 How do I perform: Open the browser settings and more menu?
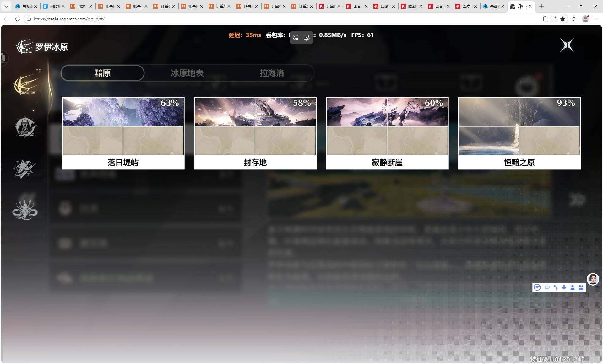[597, 19]
